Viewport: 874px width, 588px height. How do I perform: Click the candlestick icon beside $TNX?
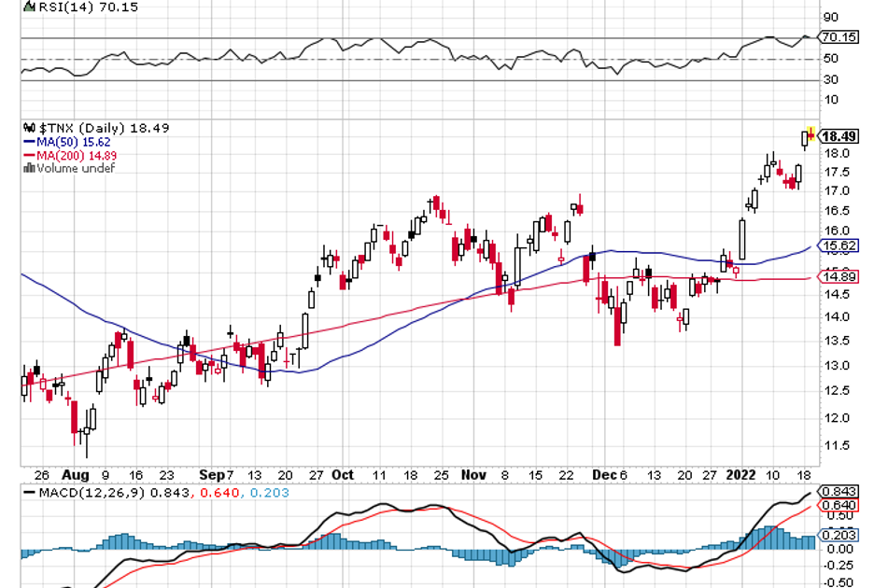pyautogui.click(x=27, y=128)
